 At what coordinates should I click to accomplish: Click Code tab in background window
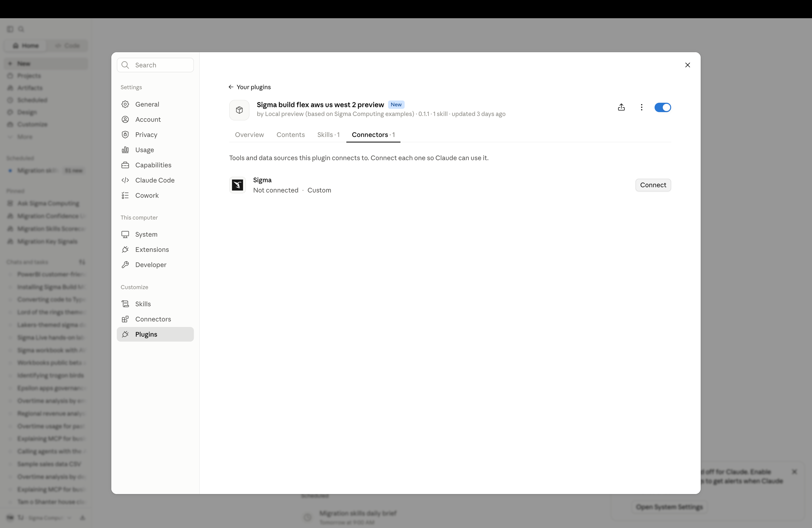coord(68,46)
